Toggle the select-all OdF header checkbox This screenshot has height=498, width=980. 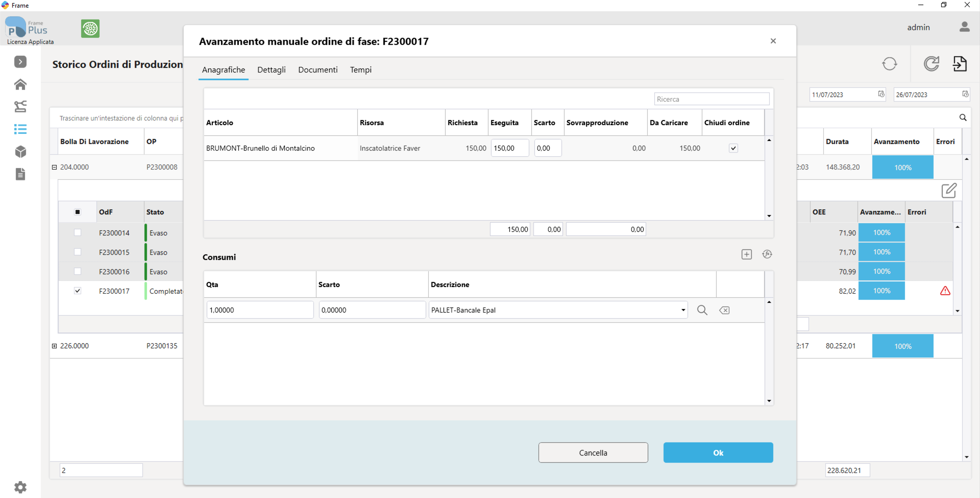77,212
